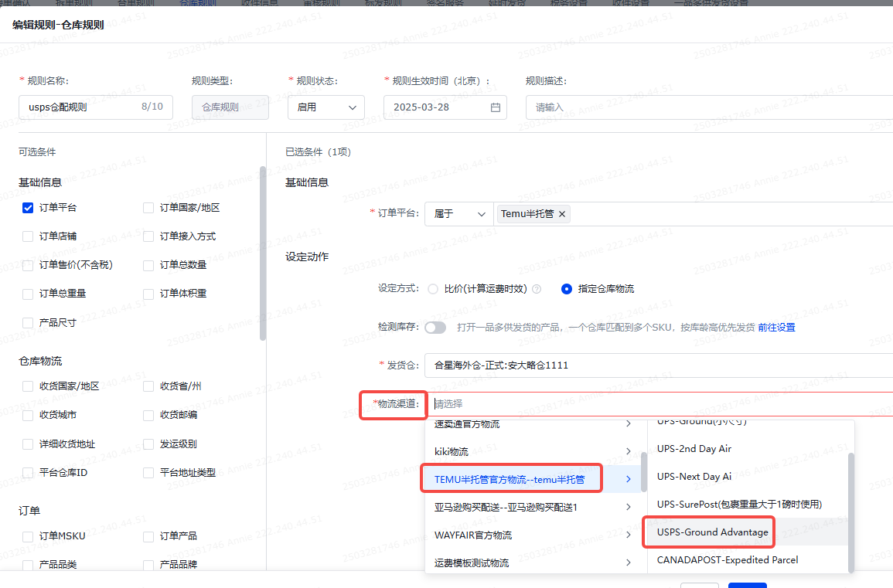Select the 订单体积重 checkbox
This screenshot has width=893, height=588.
[x=148, y=294]
